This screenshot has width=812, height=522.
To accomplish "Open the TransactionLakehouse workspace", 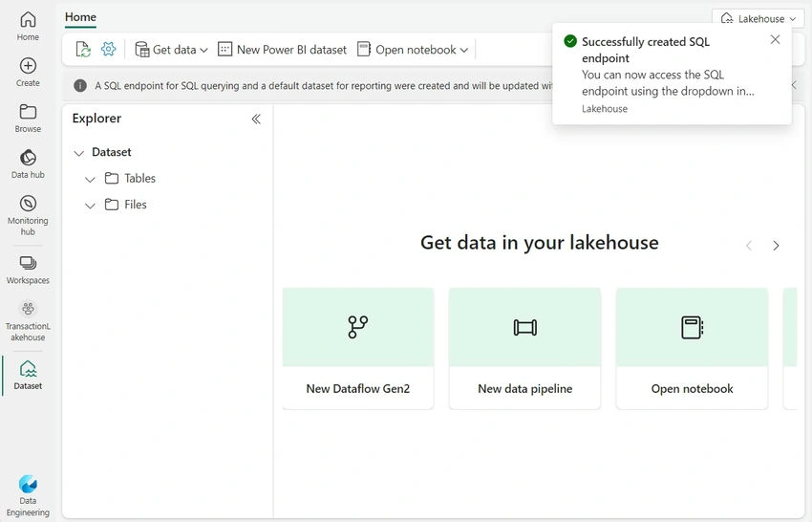I will (x=28, y=321).
